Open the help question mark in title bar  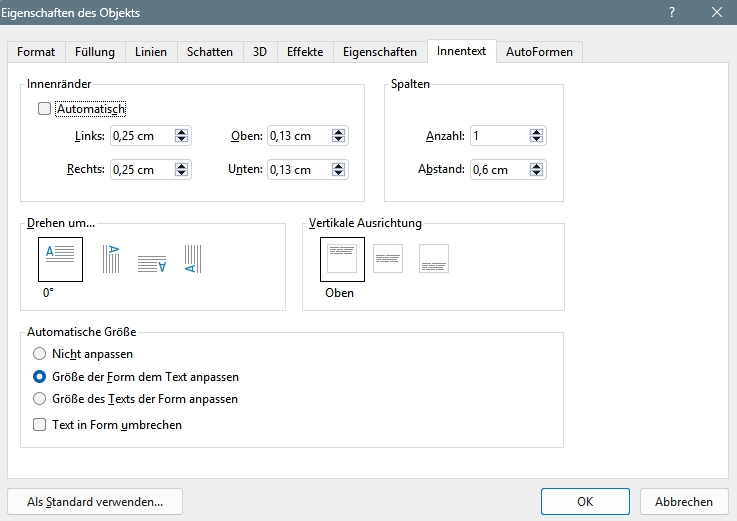click(x=672, y=12)
